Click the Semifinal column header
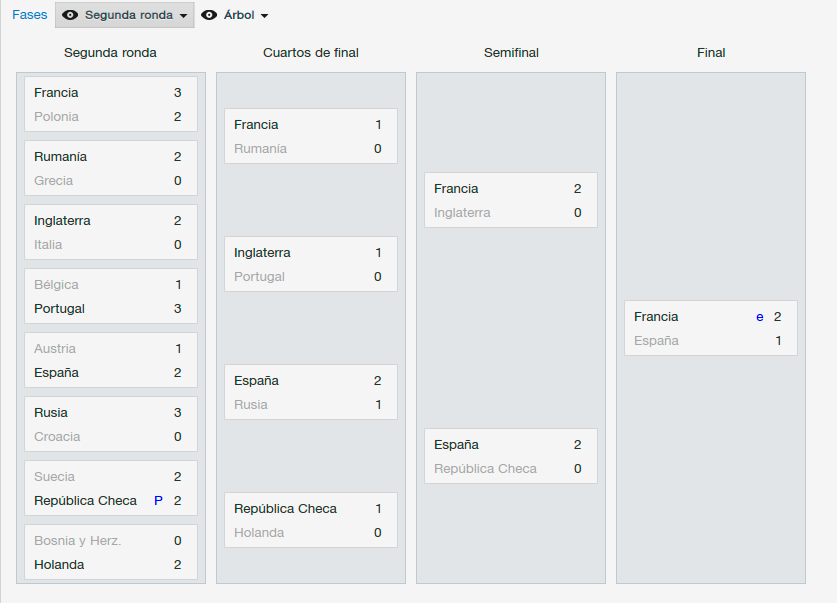Image resolution: width=837 pixels, height=603 pixels. (x=511, y=53)
